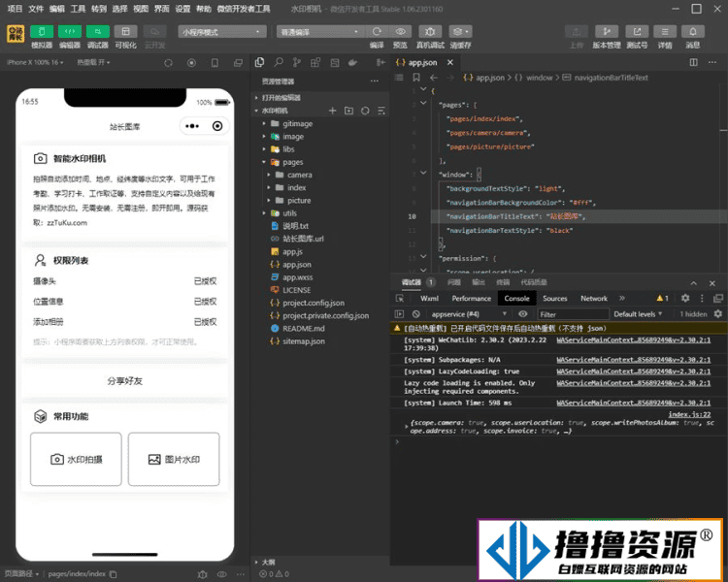This screenshot has height=582, width=728.
Task: Open the extensions icon in editor sidebar
Action: coord(315,62)
